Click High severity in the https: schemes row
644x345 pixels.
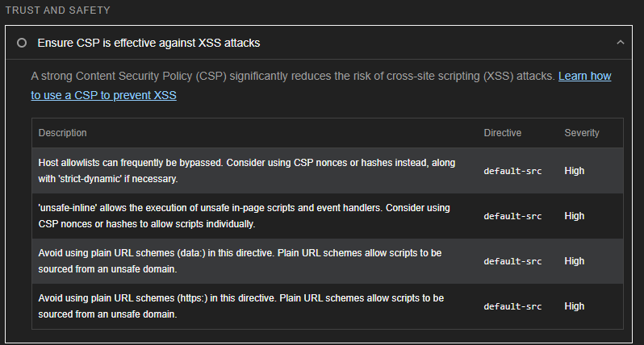point(575,306)
